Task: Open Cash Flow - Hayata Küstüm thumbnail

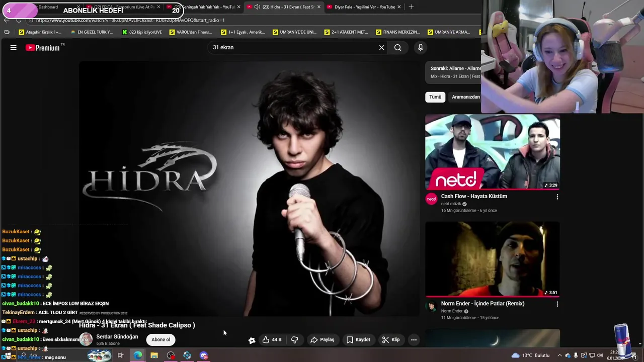Action: point(493,152)
